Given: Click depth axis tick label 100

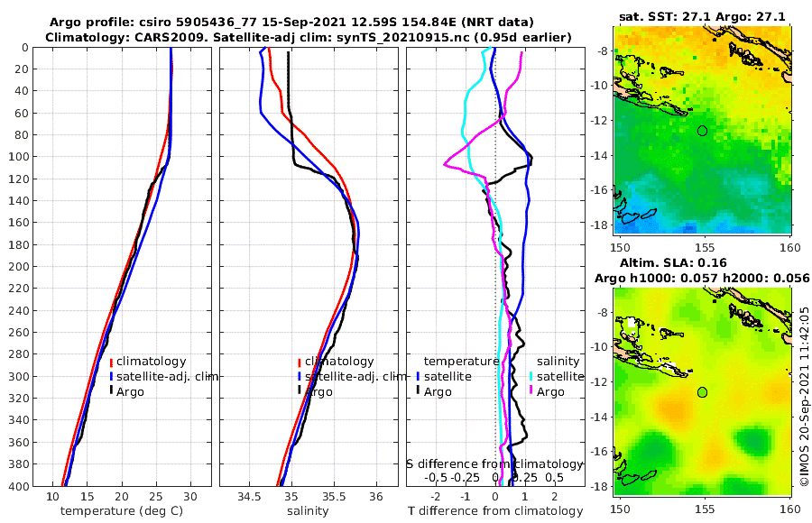Looking at the screenshot, I should click(x=17, y=157).
